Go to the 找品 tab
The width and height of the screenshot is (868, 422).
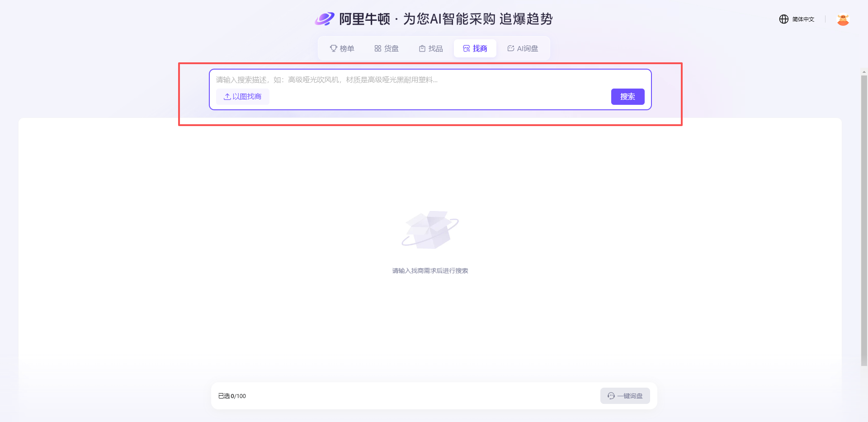click(431, 48)
